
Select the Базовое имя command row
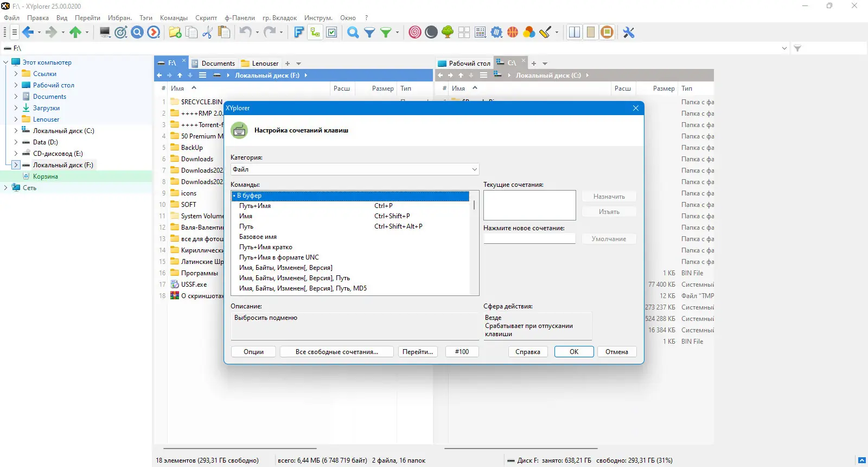point(350,237)
